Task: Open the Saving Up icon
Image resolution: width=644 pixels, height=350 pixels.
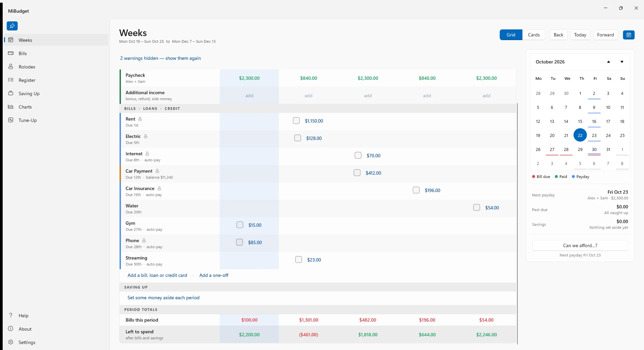Action: coord(11,93)
